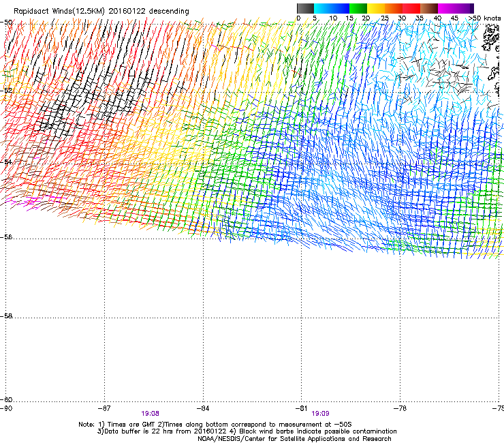
Task: Click the '-50' latitude axis label
Action: [x=6, y=22]
